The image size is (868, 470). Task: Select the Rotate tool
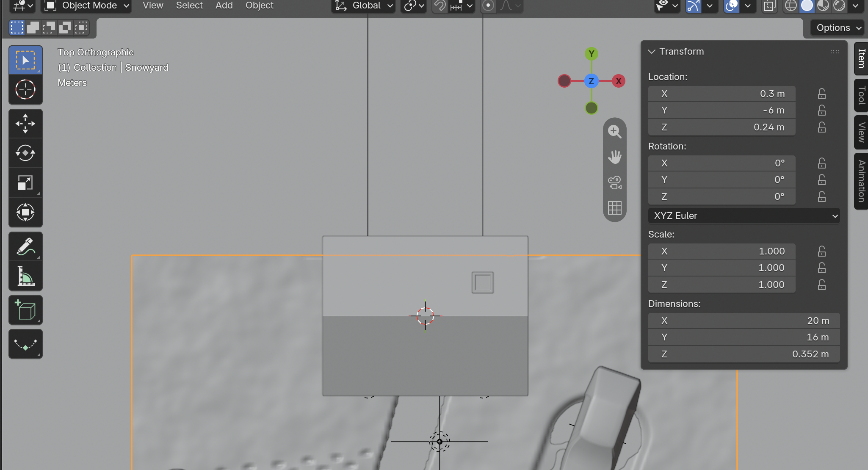(x=25, y=153)
